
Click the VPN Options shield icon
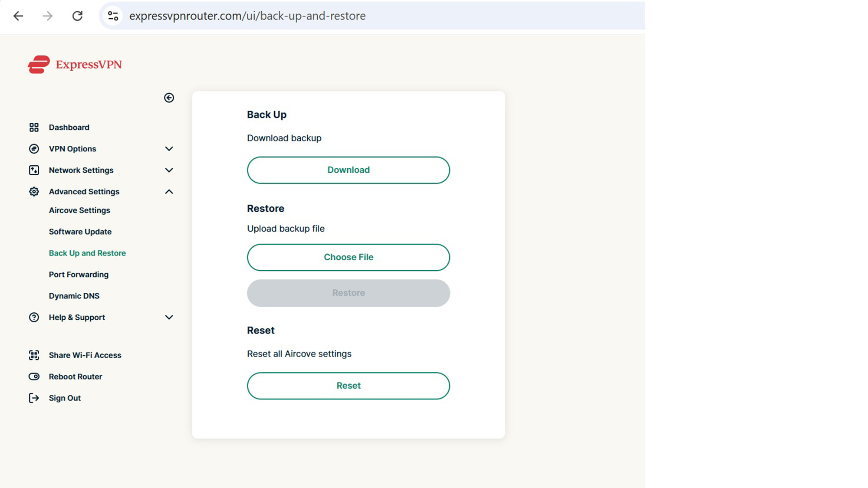tap(34, 149)
